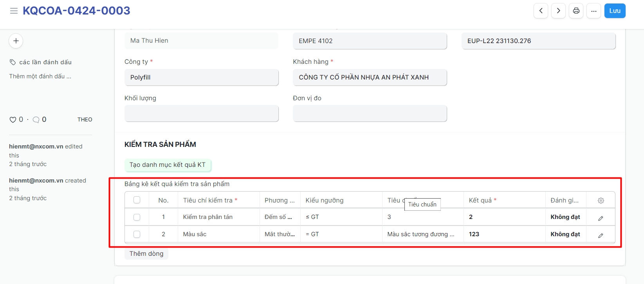The width and height of the screenshot is (644, 284).
Task: Check the Kiểm tra phân tán row checkbox
Action: pyautogui.click(x=137, y=217)
